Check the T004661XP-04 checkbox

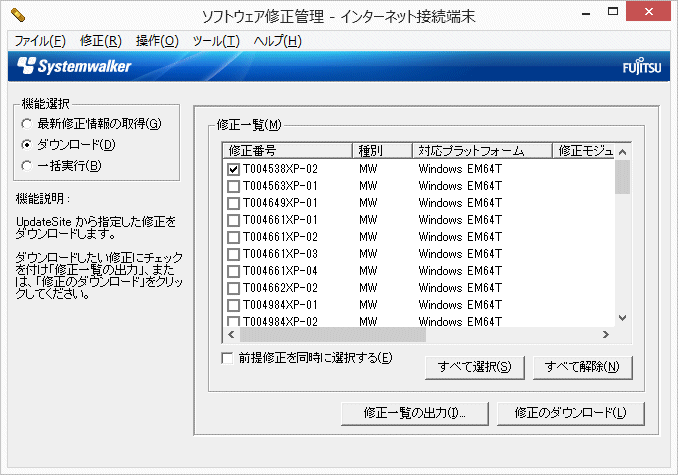coord(233,271)
